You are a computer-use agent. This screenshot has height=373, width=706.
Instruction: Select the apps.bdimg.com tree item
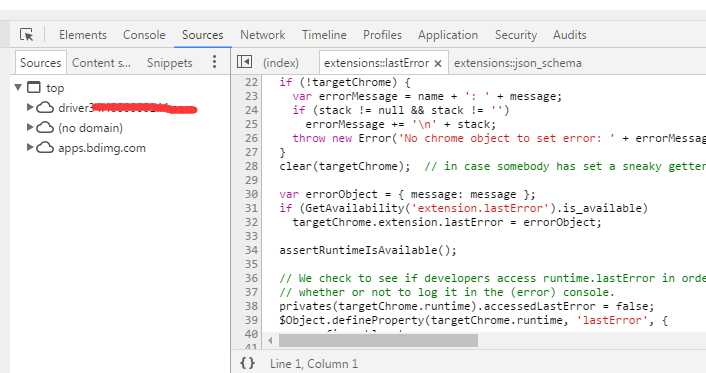tap(102, 148)
